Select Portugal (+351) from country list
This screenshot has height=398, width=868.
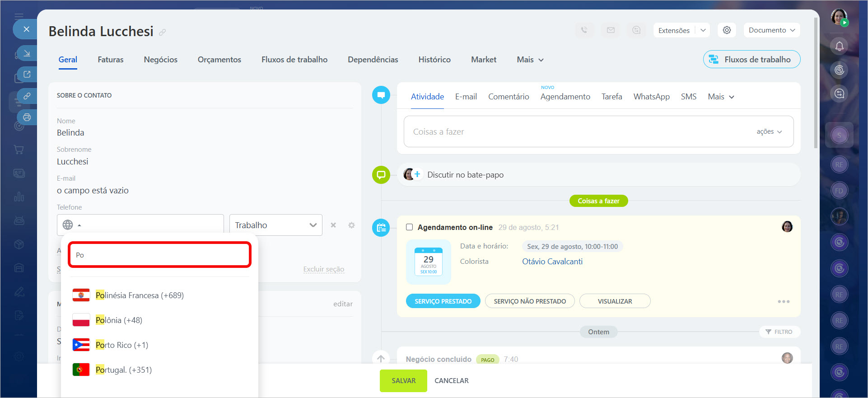pyautogui.click(x=123, y=370)
